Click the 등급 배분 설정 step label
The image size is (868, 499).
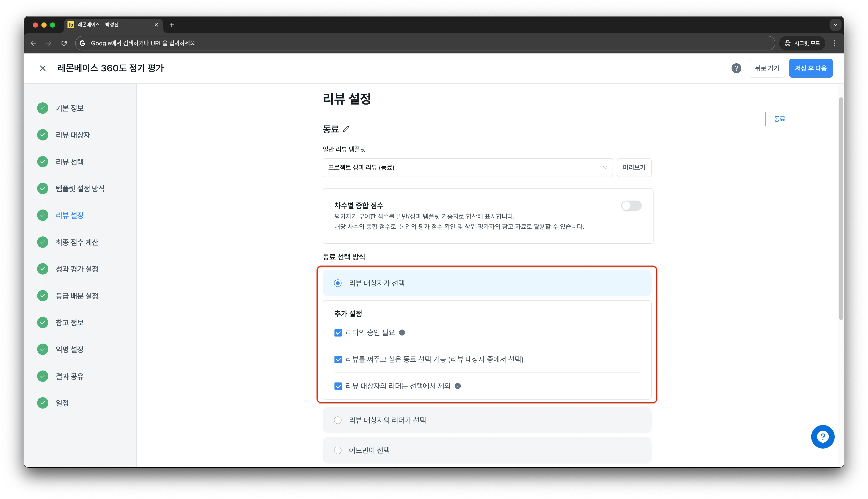(77, 295)
